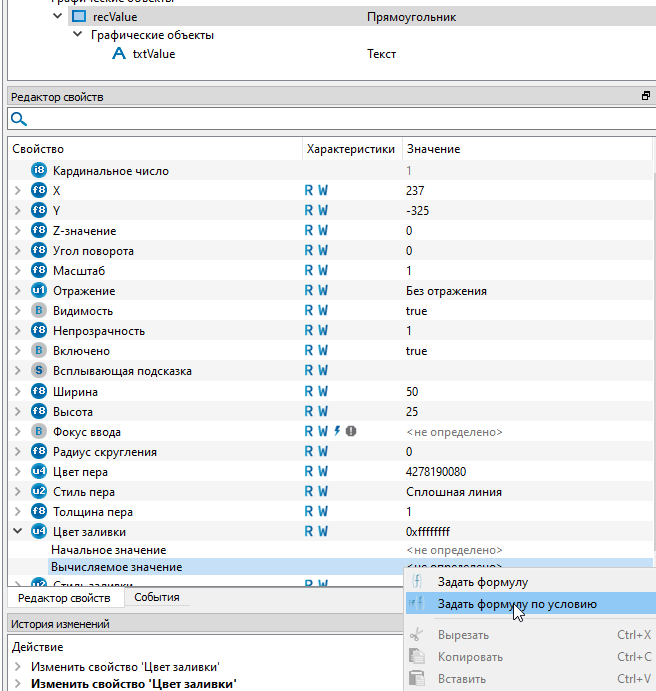Click the f8 type icon for X property

(x=39, y=191)
